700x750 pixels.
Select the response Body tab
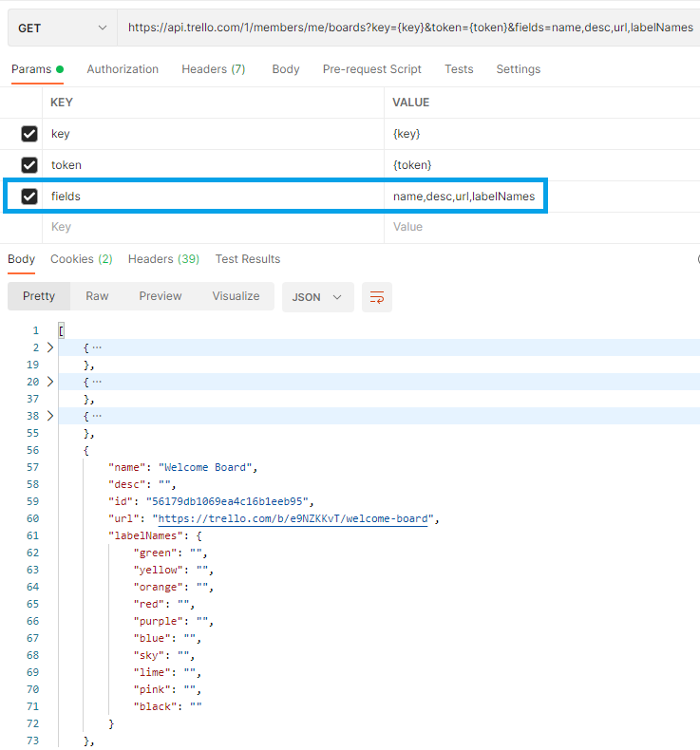(22, 259)
